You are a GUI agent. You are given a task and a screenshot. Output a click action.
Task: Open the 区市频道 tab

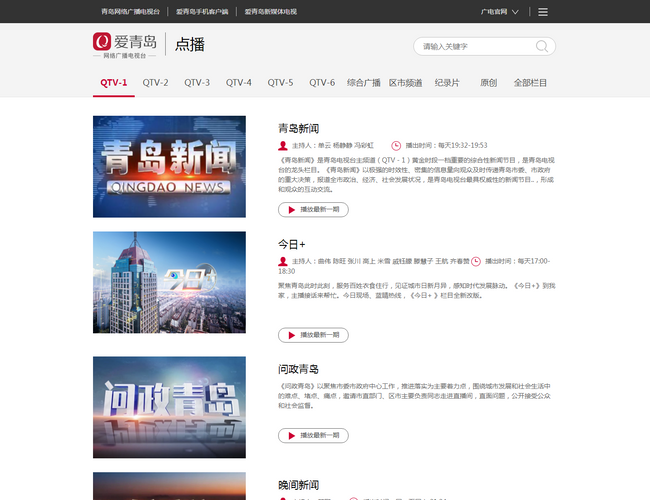point(405,83)
